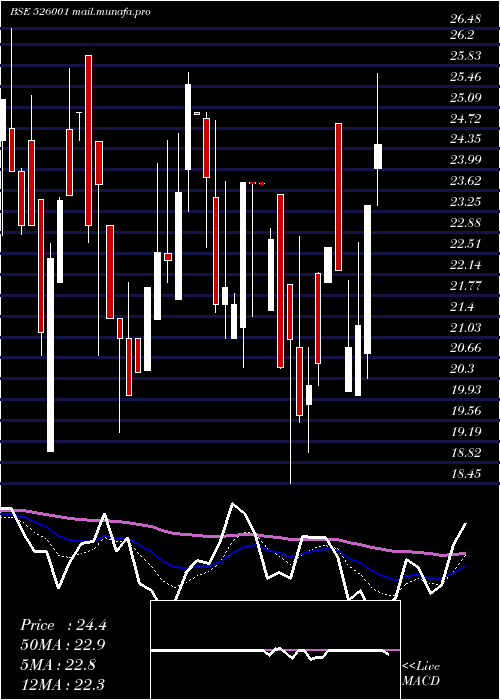The image size is (500, 700).
Task: Choose the 22.51 price level label
Action: click(466, 244)
